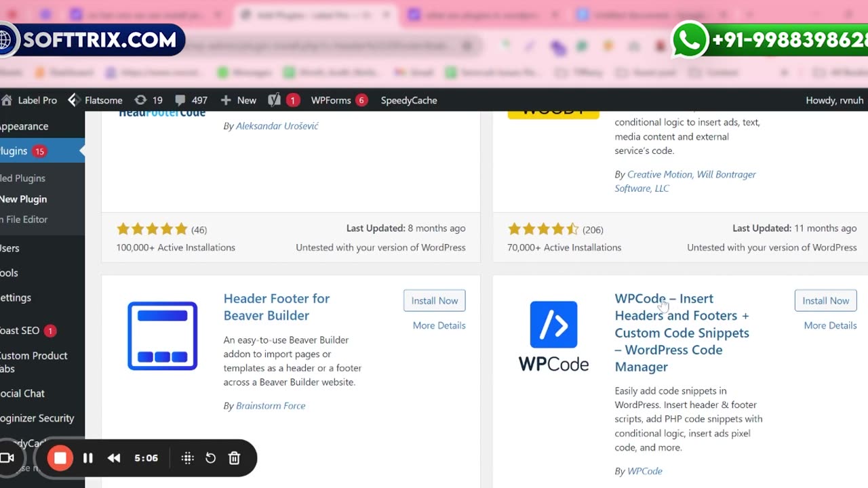
Task: Open the Howdy user account menu
Action: click(x=835, y=100)
